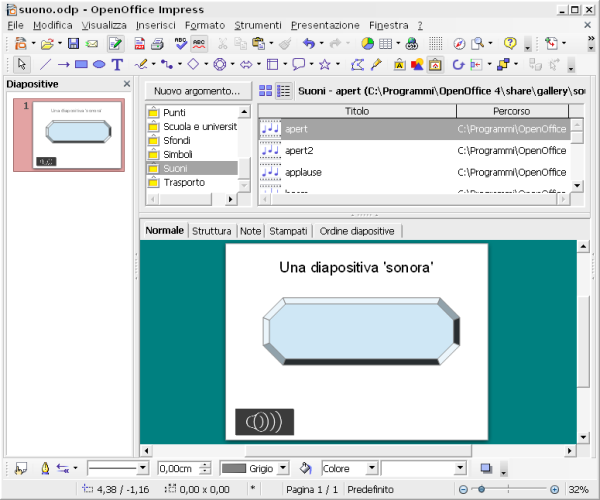Select the Text tool in drawing toolbar

117,64
